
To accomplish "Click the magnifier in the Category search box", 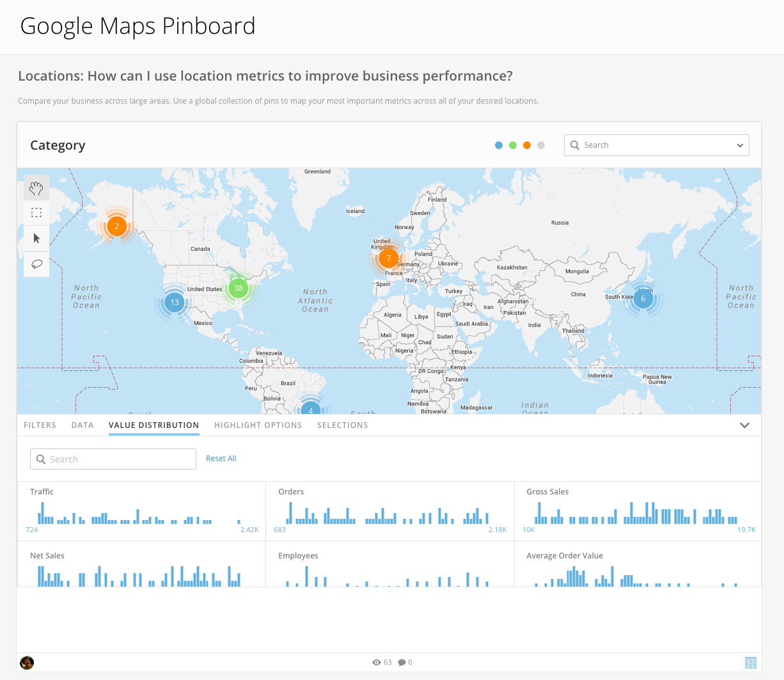I will tap(574, 145).
